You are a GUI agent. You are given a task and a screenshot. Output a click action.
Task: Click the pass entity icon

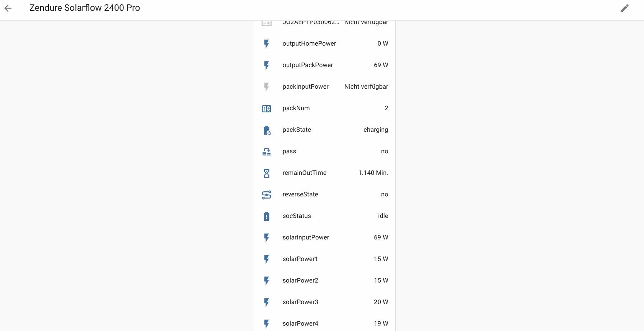pos(267,151)
